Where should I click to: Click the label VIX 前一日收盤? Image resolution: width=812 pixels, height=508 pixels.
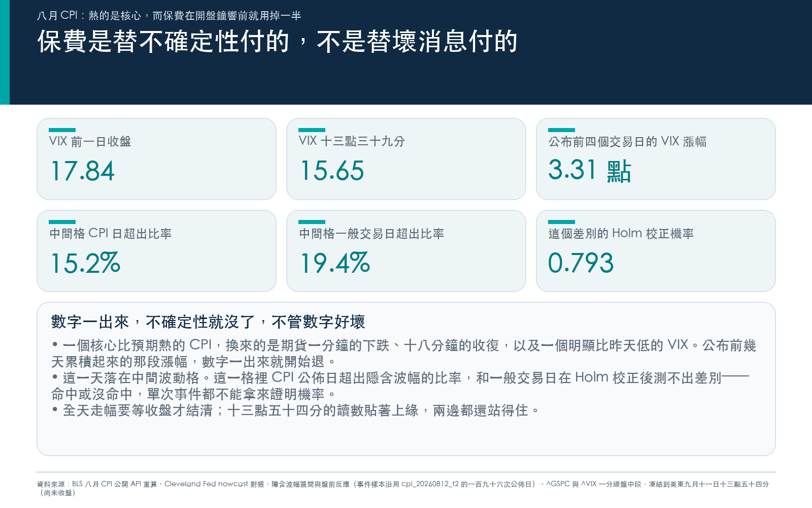[90, 141]
